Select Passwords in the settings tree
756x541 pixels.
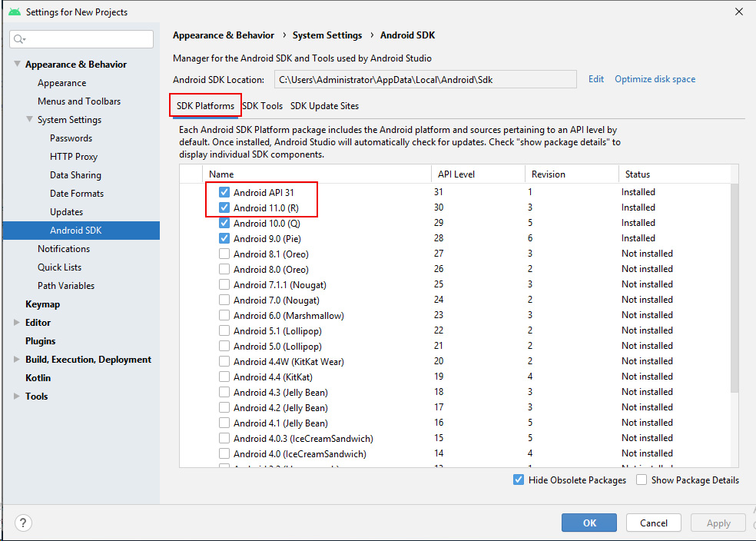tap(71, 138)
